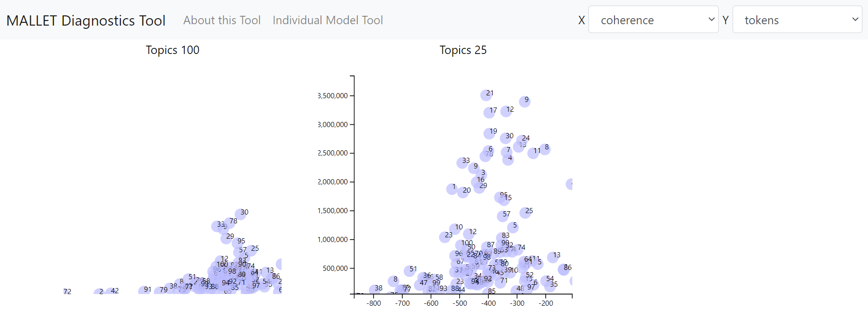
Task: Click topic 19 bubble in Topics 25 chart
Action: pos(489,133)
